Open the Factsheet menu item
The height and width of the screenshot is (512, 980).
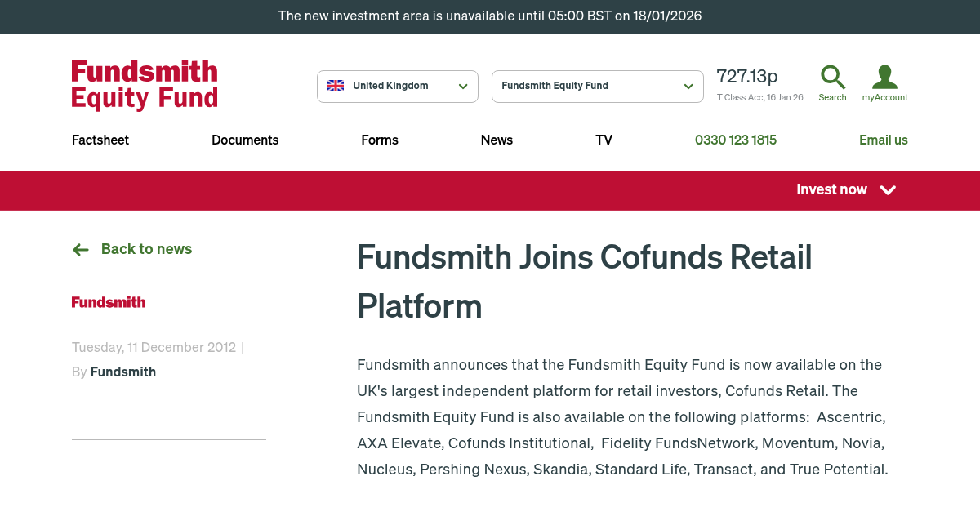tap(100, 140)
